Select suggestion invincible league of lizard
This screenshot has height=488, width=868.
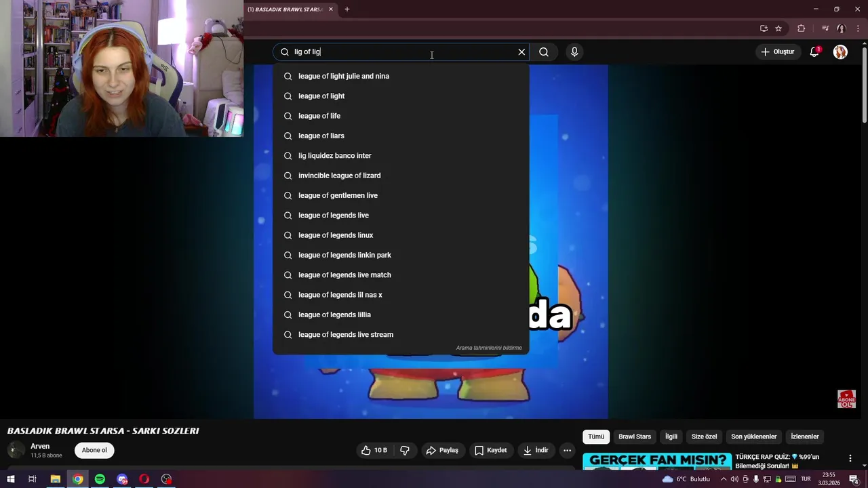click(x=401, y=176)
